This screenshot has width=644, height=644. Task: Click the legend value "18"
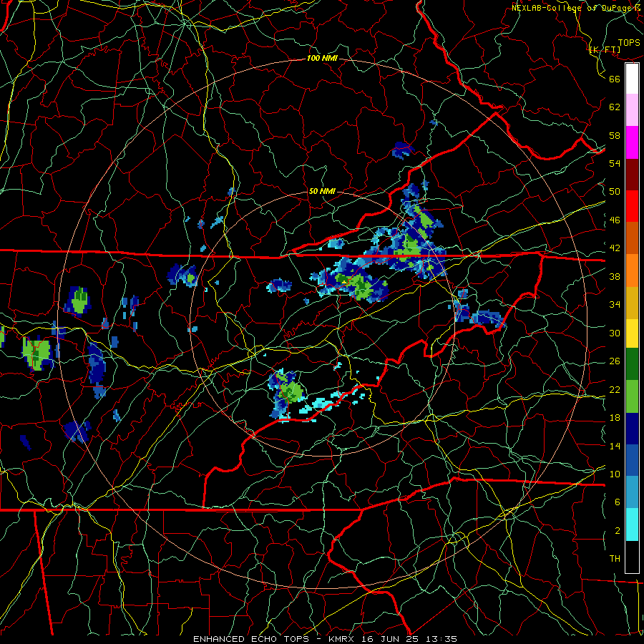(615, 418)
